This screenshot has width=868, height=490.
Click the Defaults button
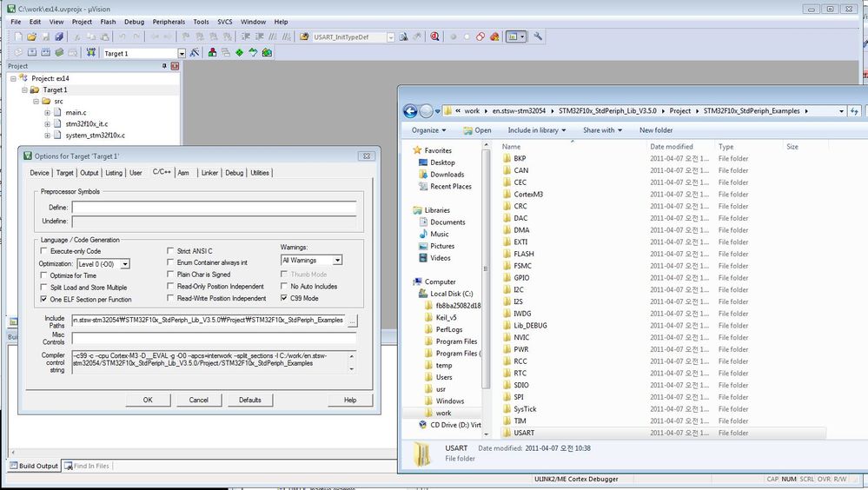[x=249, y=400]
